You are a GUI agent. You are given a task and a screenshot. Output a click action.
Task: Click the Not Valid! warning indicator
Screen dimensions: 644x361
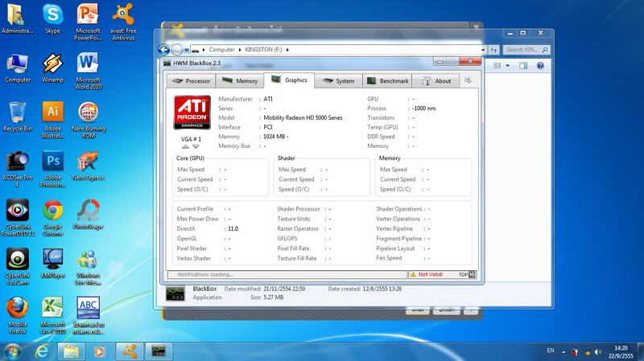431,274
